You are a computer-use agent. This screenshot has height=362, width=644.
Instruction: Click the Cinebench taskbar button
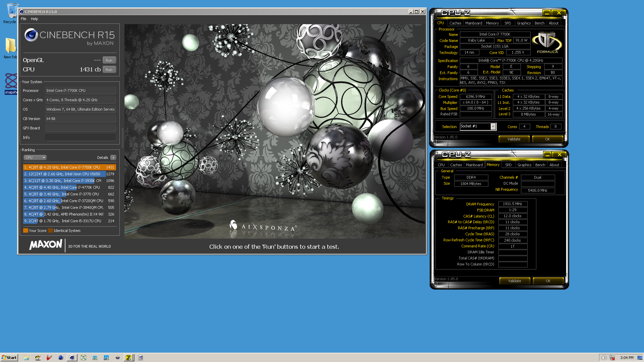click(x=72, y=358)
